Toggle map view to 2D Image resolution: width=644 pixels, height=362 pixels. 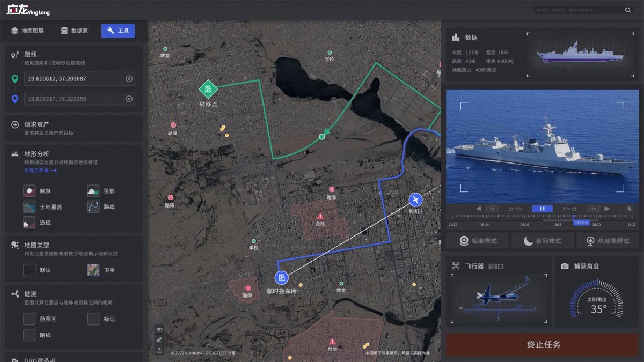(x=159, y=329)
